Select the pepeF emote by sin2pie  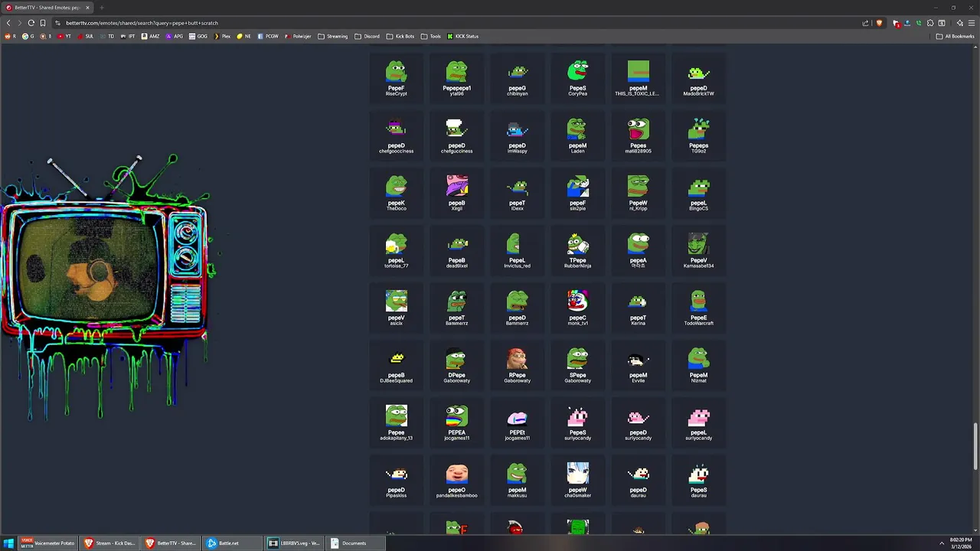pos(577,193)
